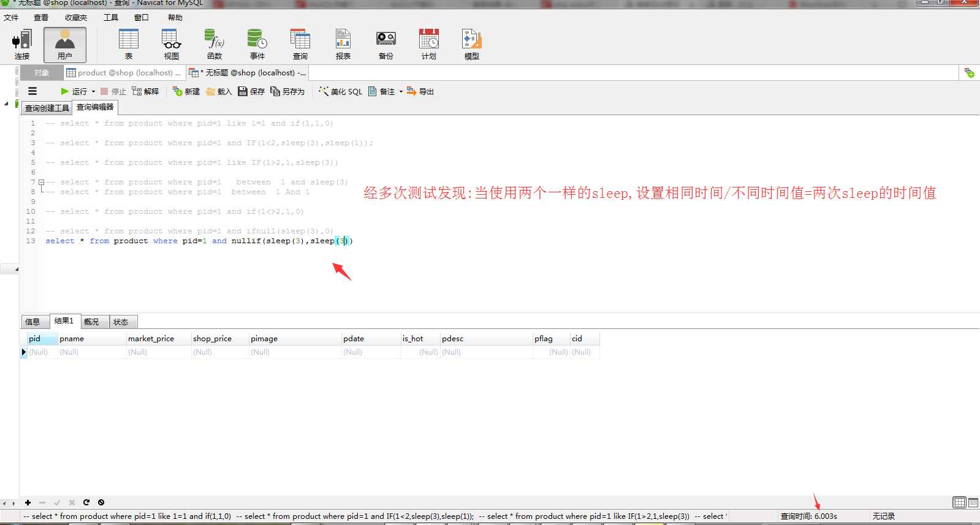Screen dimensions: 980x525
Task: Switch to form view icon at bottom right
Action: pos(973,502)
